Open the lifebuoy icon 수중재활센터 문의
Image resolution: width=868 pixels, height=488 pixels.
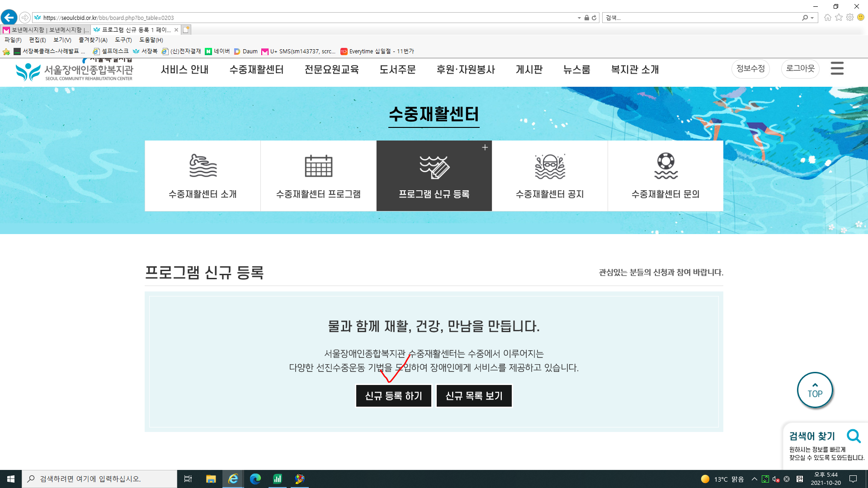pyautogui.click(x=665, y=166)
